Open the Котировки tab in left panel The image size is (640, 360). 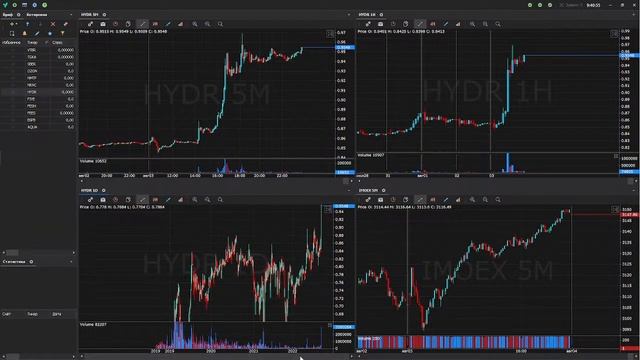(37, 15)
